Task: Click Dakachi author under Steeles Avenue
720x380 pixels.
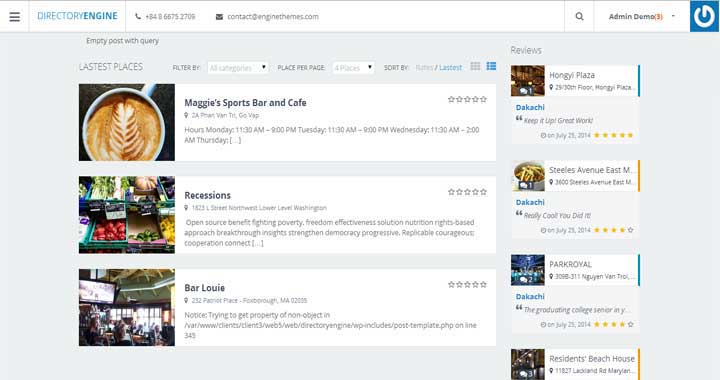Action: tap(530, 202)
